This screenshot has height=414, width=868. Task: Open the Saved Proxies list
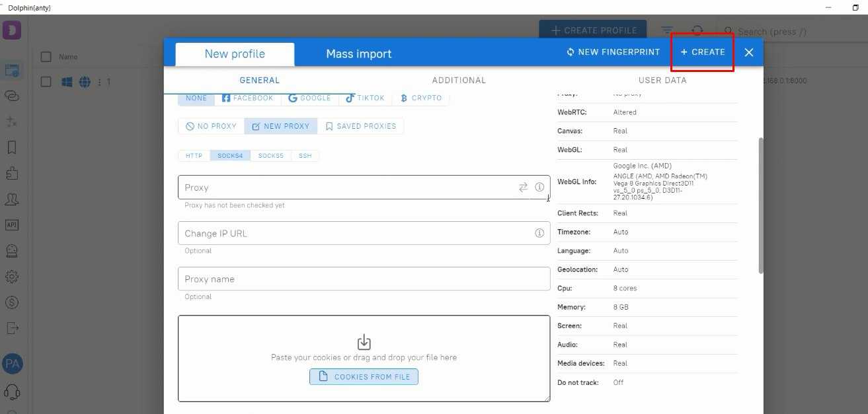point(360,126)
